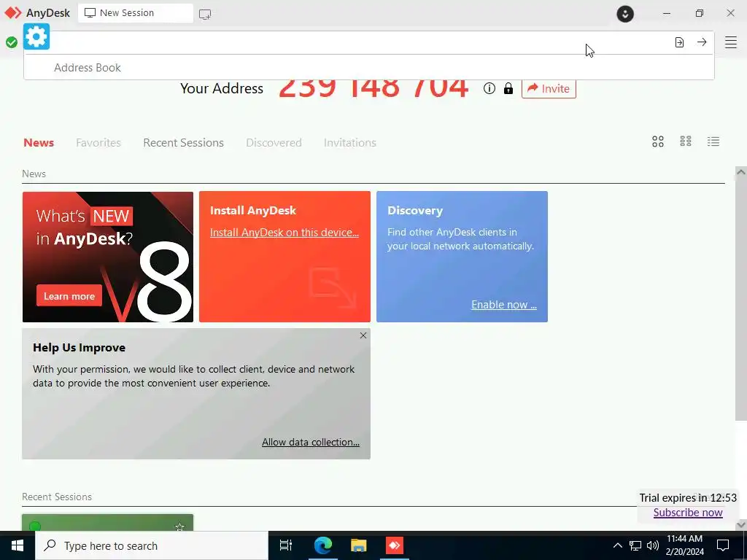
Task: Click the blue settings gear icon
Action: coord(36,36)
